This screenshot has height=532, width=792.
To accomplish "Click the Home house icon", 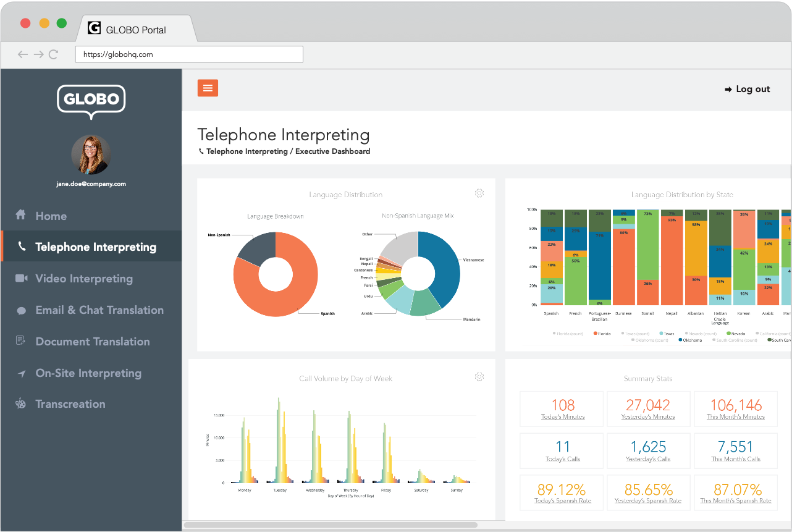I will (21, 214).
